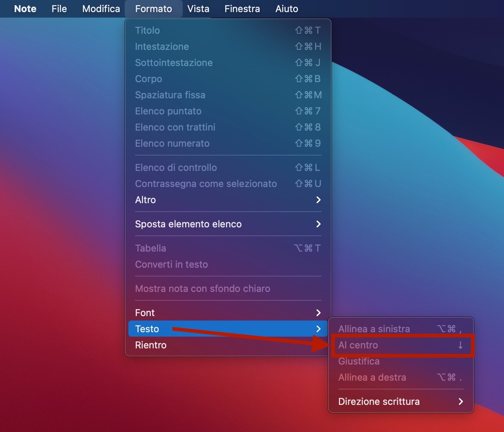Viewport: 504px width, 432px height.
Task: Select Converti in testo
Action: pos(228,264)
